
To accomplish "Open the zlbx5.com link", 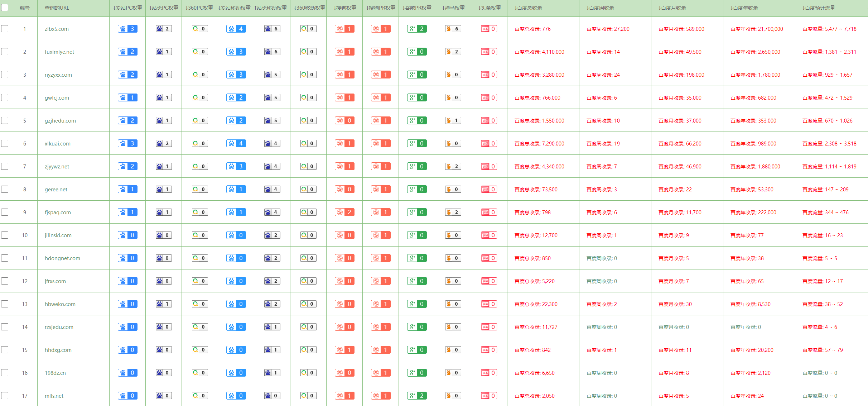I will (57, 29).
